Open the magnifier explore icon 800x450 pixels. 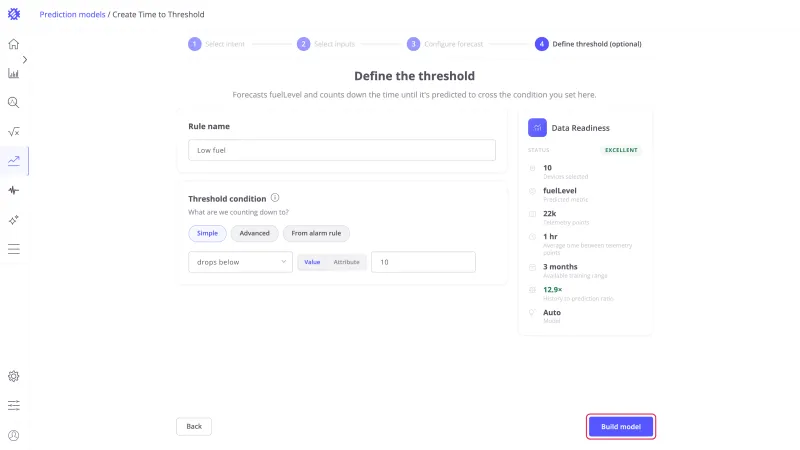[14, 103]
